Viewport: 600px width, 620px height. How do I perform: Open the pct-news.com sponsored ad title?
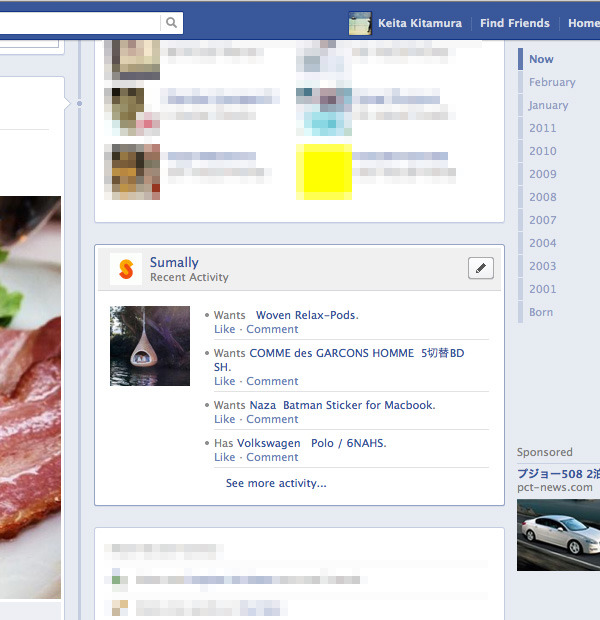[558, 474]
